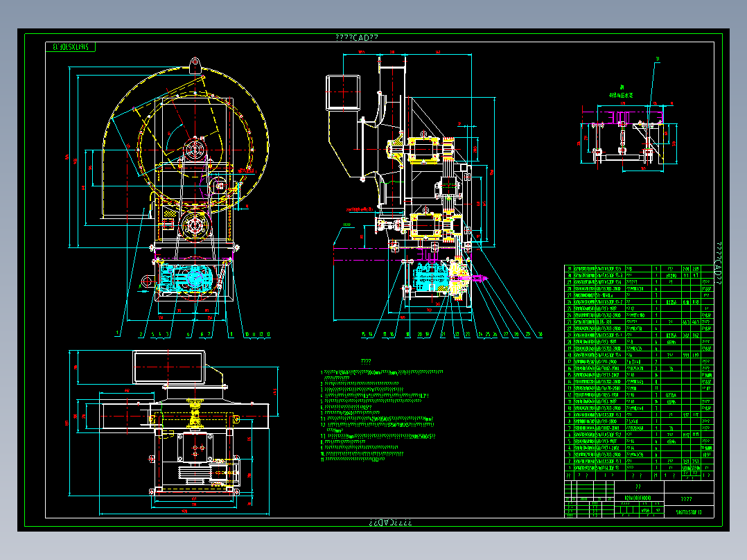The image size is (747, 560).
Task: Click part balloon number 6
Action: pos(188,334)
